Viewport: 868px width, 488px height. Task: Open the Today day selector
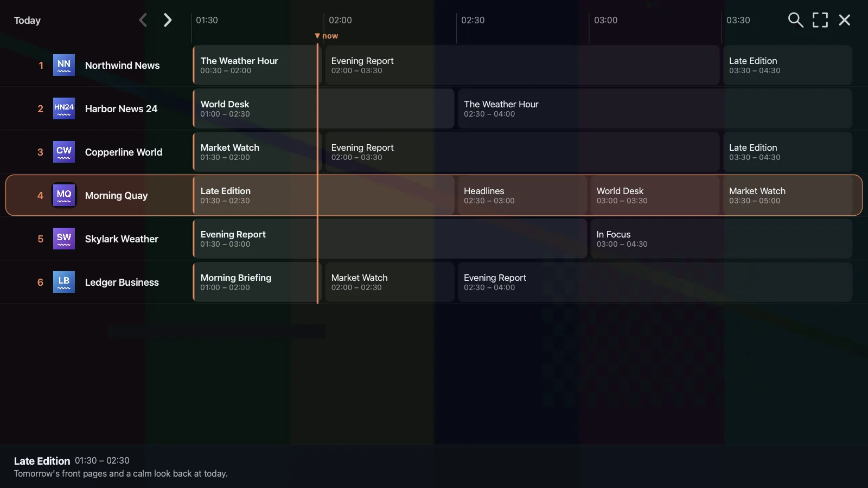coord(27,21)
